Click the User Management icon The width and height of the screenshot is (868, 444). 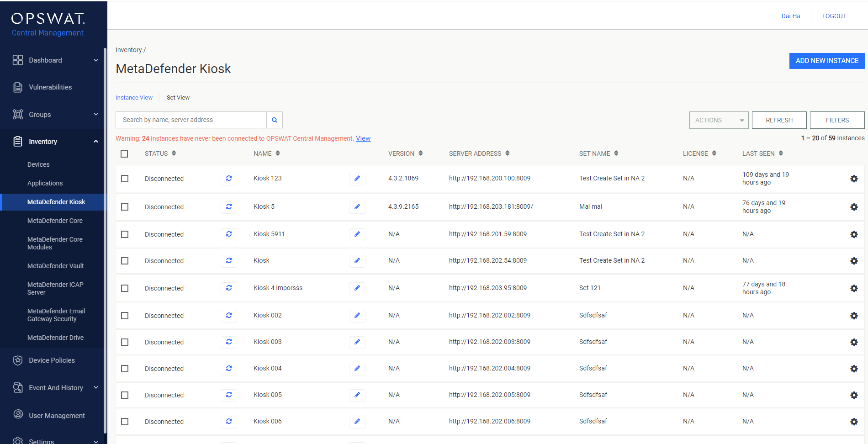click(x=18, y=414)
